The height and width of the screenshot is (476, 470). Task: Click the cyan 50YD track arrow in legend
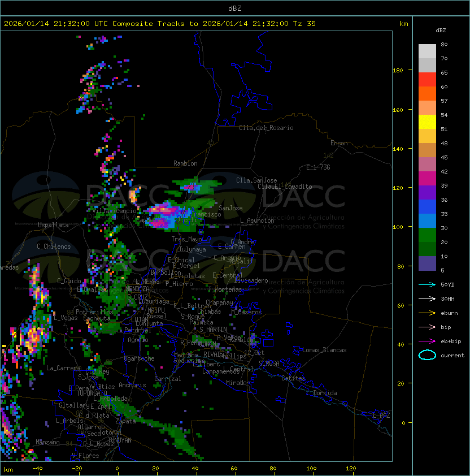click(427, 285)
